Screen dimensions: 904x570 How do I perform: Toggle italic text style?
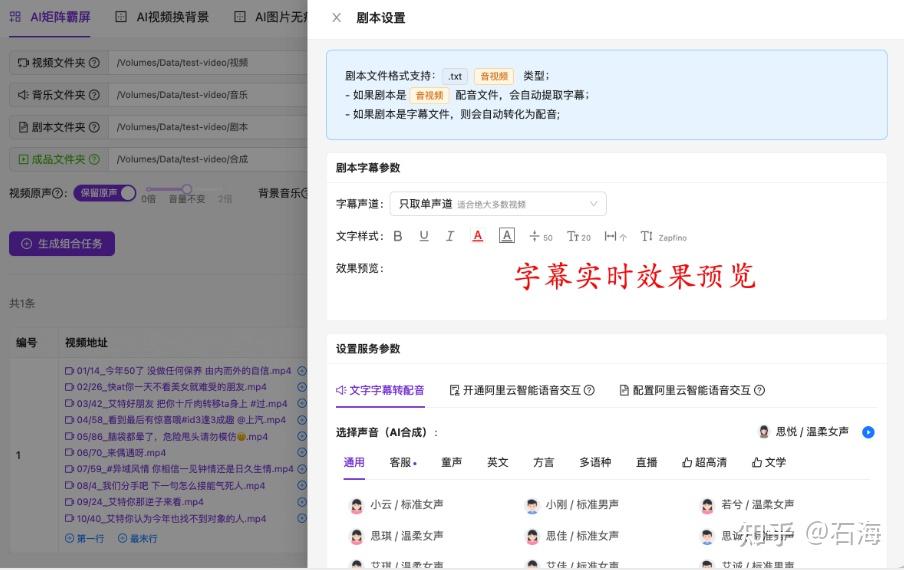point(450,236)
